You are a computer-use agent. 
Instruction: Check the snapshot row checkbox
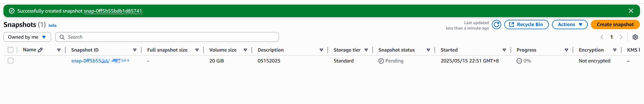pyautogui.click(x=11, y=61)
